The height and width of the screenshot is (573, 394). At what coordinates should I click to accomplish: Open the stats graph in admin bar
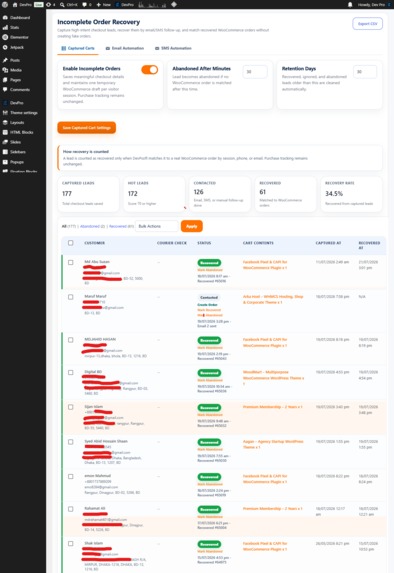pyautogui.click(x=152, y=4)
